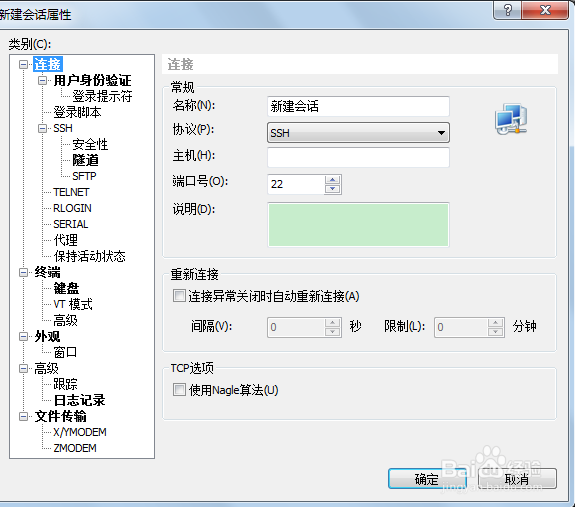
Task: Collapse the SSH tree node
Action: point(43,128)
